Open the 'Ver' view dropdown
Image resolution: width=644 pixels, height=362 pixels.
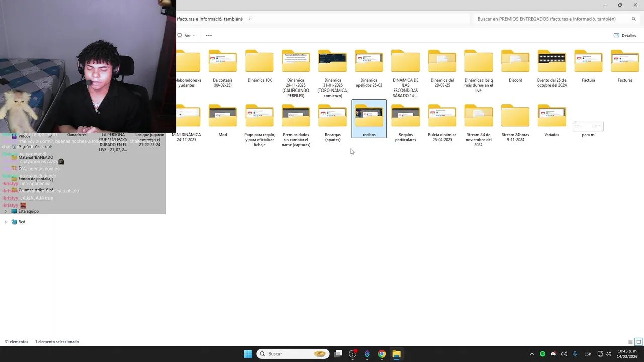186,35
